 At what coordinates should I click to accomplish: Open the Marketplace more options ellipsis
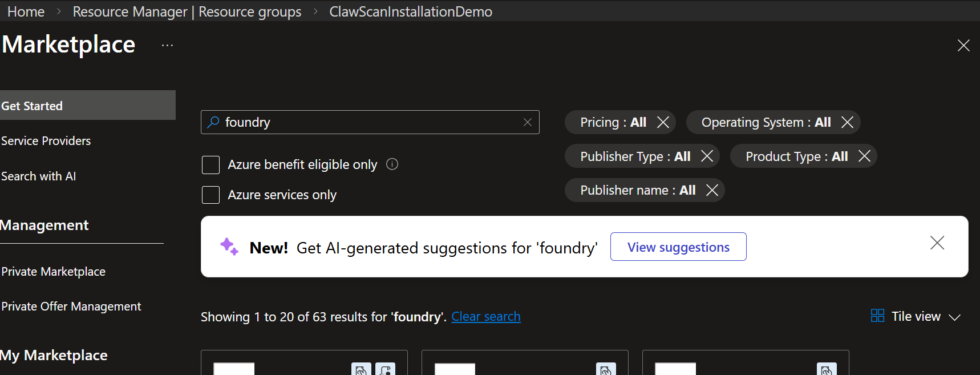coord(167,45)
